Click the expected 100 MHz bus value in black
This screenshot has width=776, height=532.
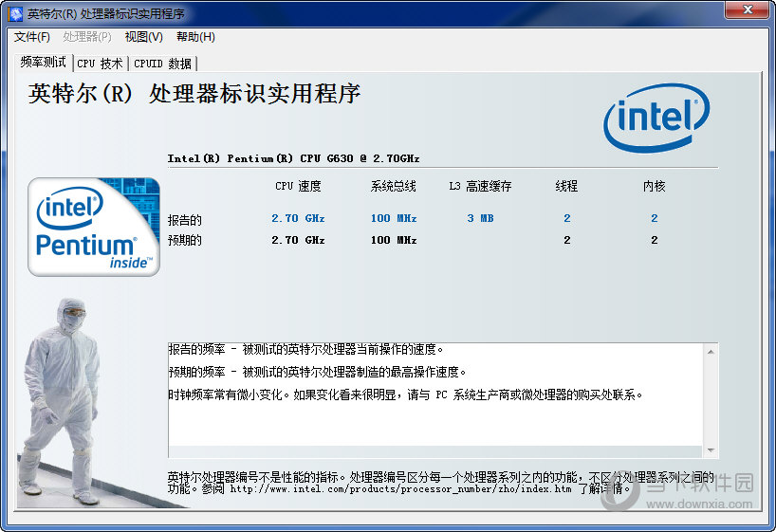[394, 240]
